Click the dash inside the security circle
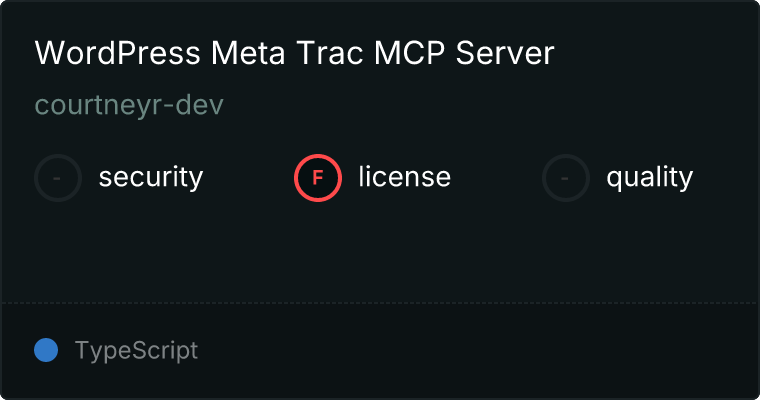 (57, 178)
